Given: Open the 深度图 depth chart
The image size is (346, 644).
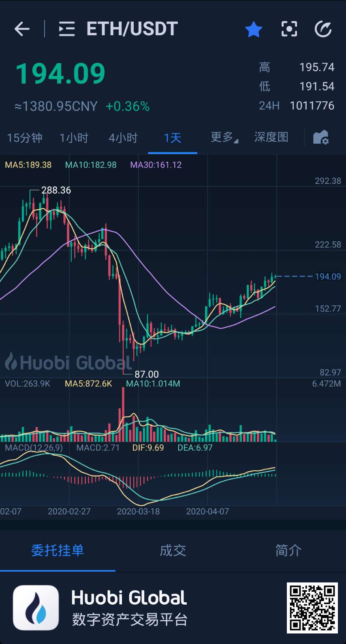Looking at the screenshot, I should (x=271, y=137).
